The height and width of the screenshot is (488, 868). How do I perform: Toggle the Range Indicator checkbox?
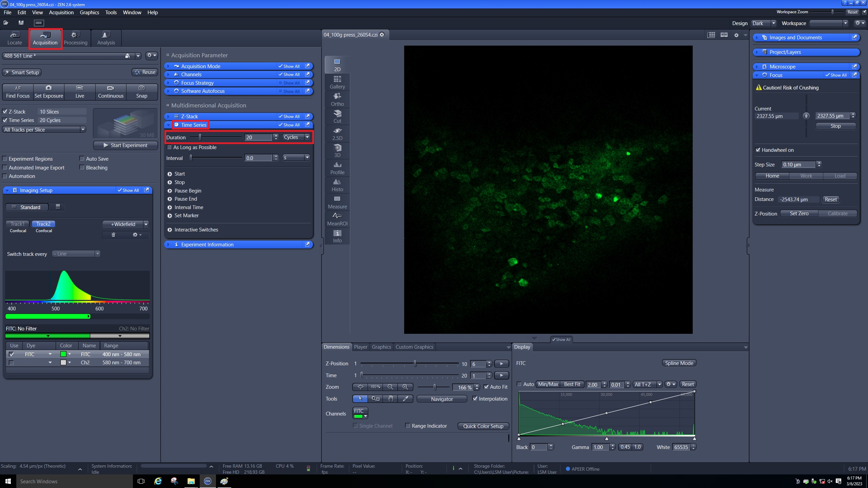click(408, 426)
